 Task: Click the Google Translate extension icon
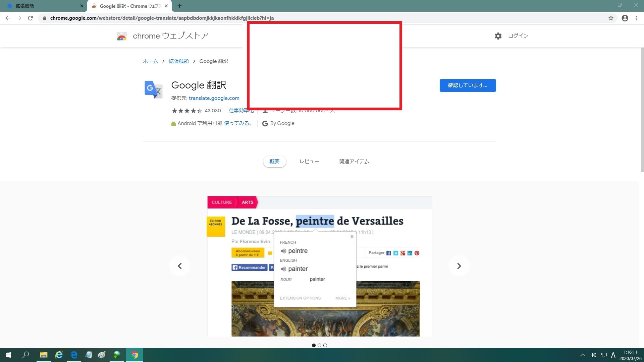tap(154, 89)
